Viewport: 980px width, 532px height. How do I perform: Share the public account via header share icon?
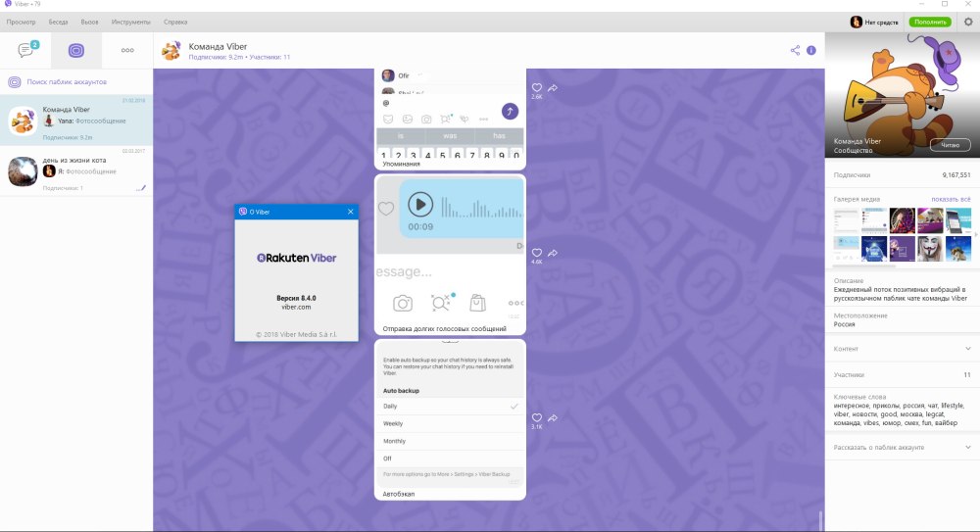coord(795,50)
